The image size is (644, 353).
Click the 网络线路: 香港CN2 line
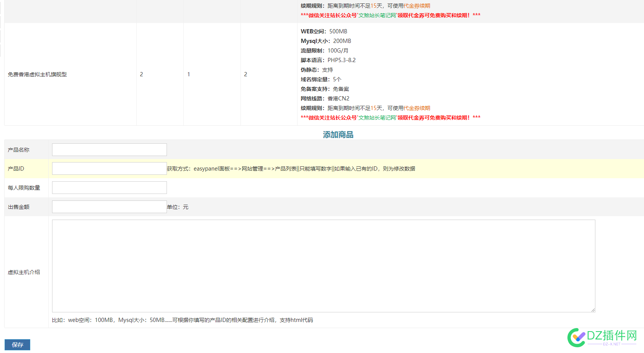[325, 99]
